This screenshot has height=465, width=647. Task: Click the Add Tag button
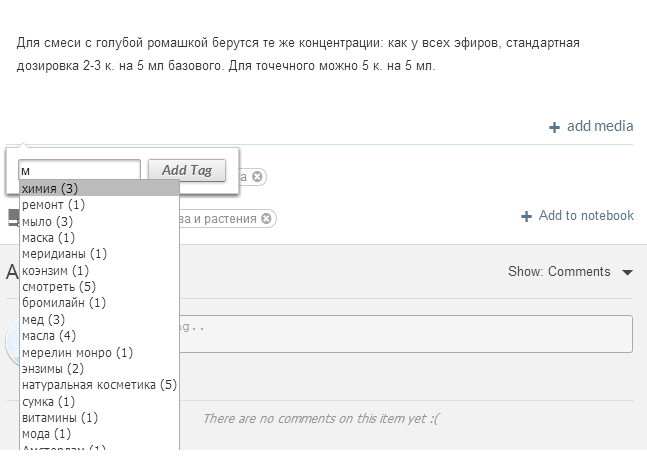[187, 170]
